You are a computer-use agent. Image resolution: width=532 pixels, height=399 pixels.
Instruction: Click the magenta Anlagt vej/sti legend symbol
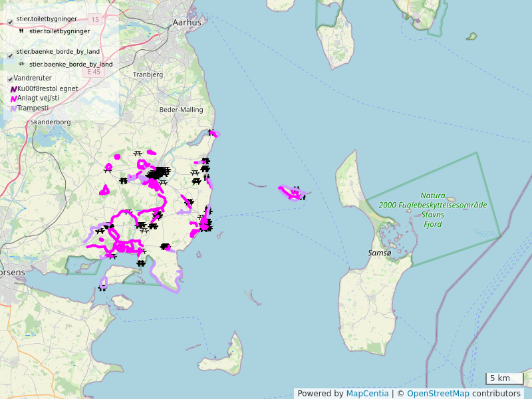point(13,98)
